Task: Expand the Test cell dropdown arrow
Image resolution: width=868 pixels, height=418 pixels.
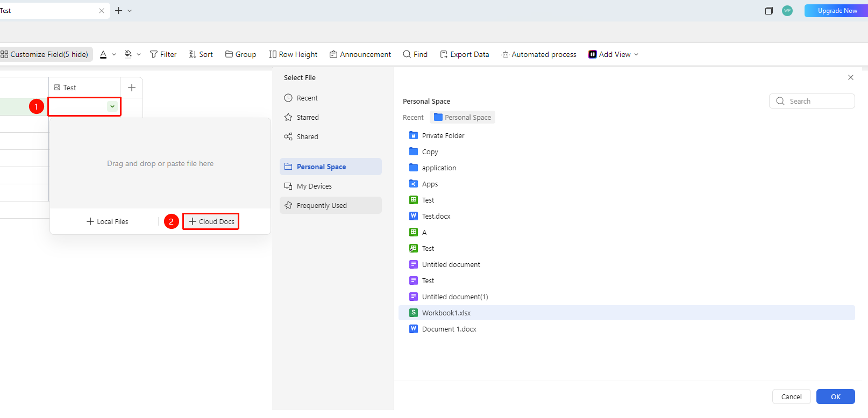Action: click(x=112, y=106)
